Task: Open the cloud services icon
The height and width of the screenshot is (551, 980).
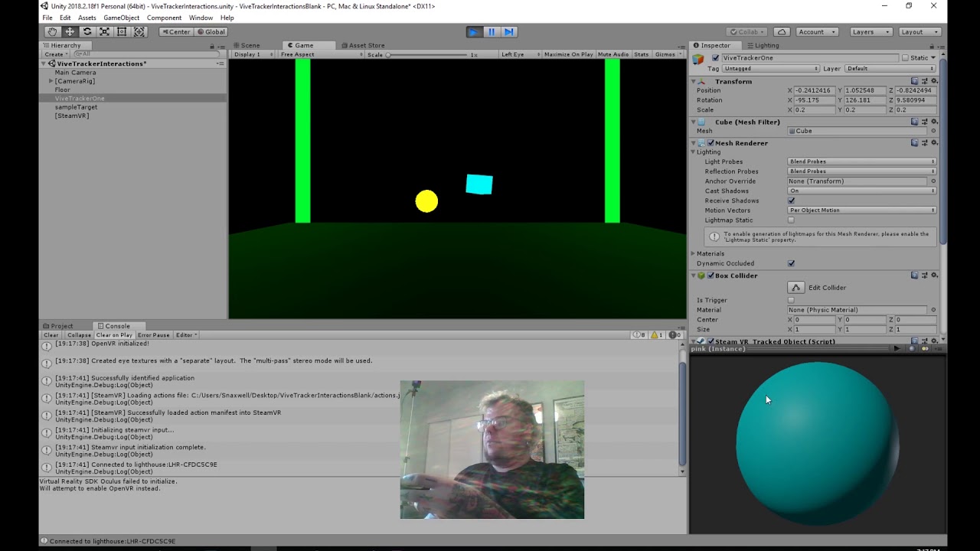Action: (x=782, y=31)
